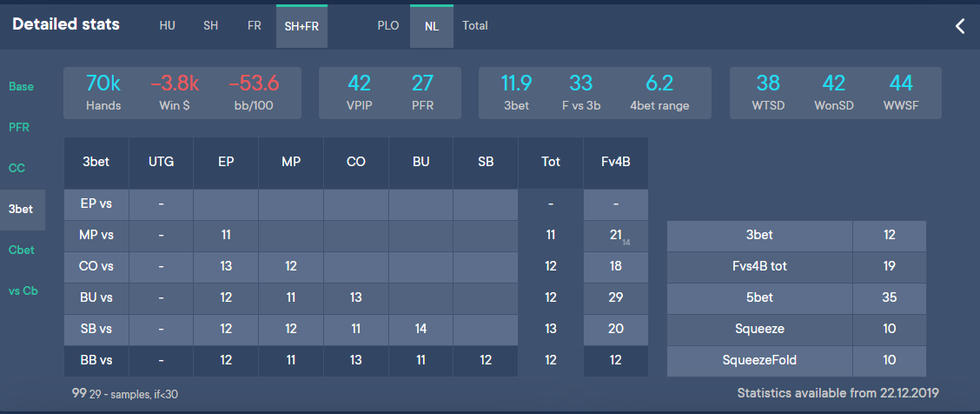Open the vs Cb sidebar section
This screenshot has height=414, width=980.
coord(23,290)
